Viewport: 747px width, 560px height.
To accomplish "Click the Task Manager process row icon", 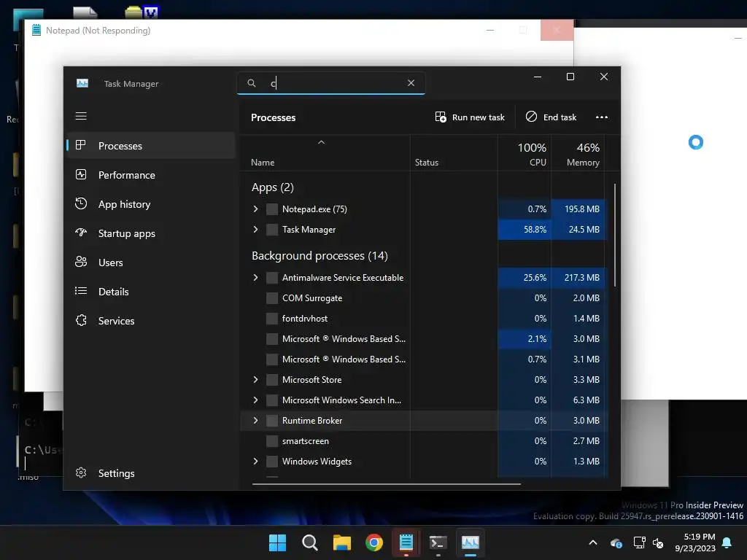I will click(272, 230).
